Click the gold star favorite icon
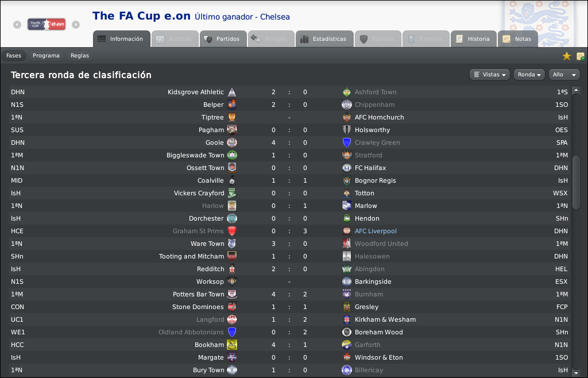The height and width of the screenshot is (378, 588). point(566,56)
